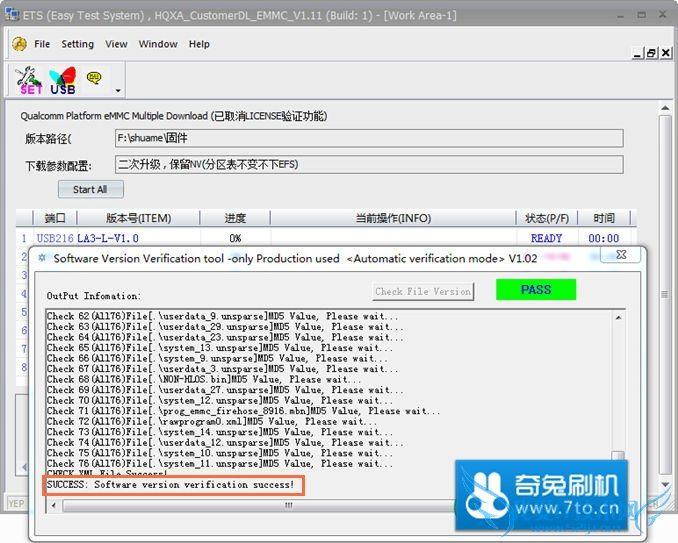Click the Check 71 prog_emmc_firehose log line
This screenshot has width=678, height=543.
(x=243, y=411)
